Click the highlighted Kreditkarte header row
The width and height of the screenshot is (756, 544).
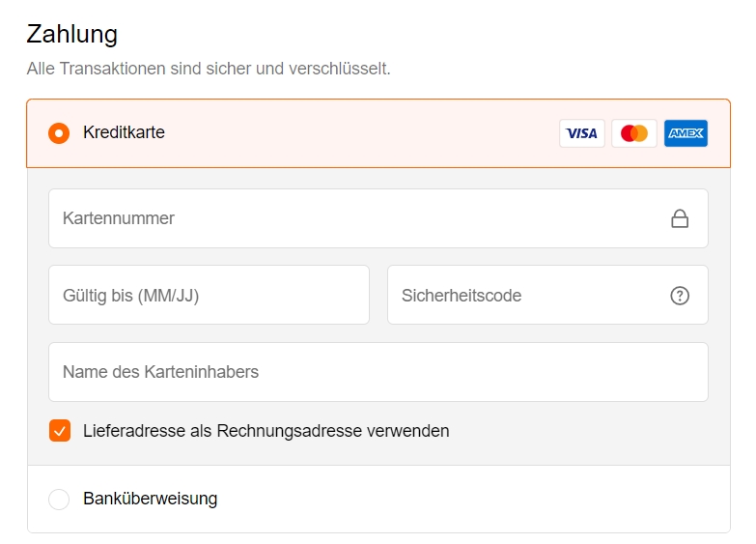tap(378, 133)
